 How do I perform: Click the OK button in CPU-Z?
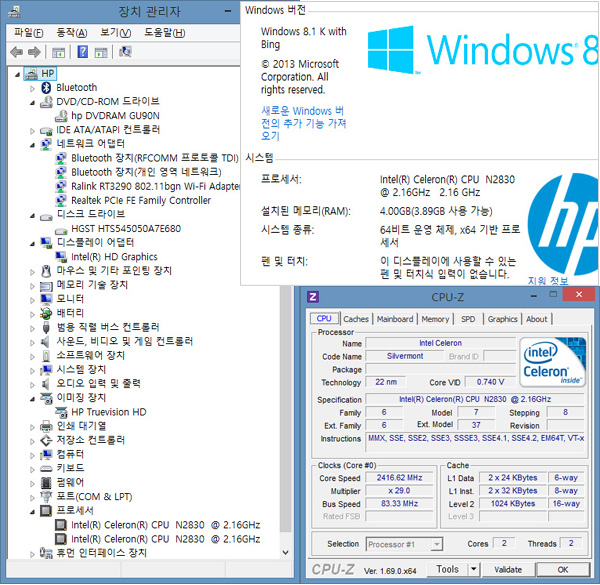tap(563, 570)
